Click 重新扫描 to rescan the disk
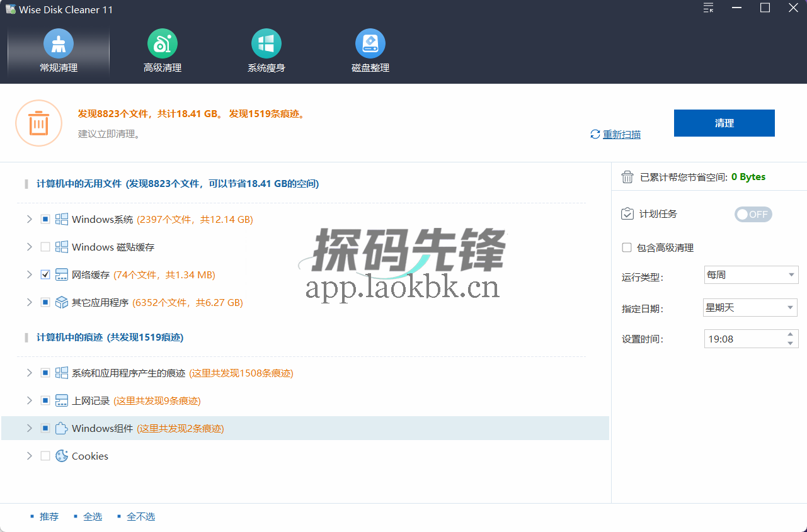Image resolution: width=807 pixels, height=532 pixels. click(x=620, y=134)
